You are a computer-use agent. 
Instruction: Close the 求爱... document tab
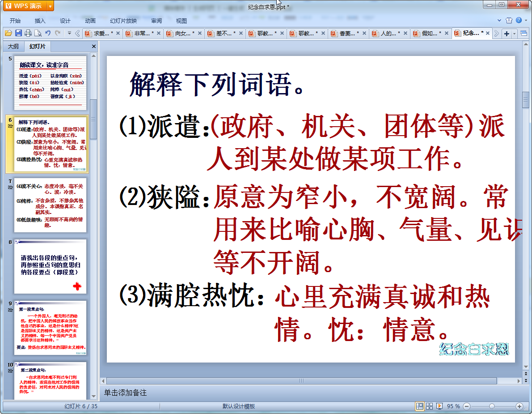point(118,33)
